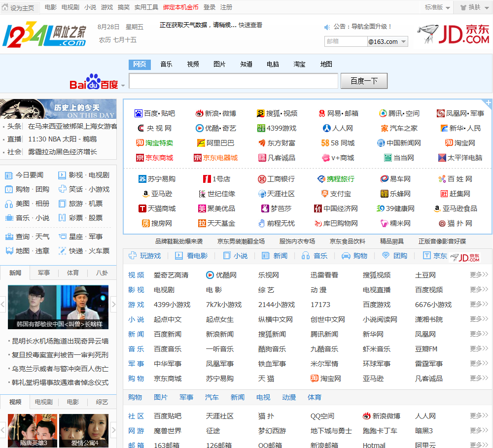This screenshot has width=493, height=448.
Task: Click the 看电影 play icon
Action: (179, 256)
